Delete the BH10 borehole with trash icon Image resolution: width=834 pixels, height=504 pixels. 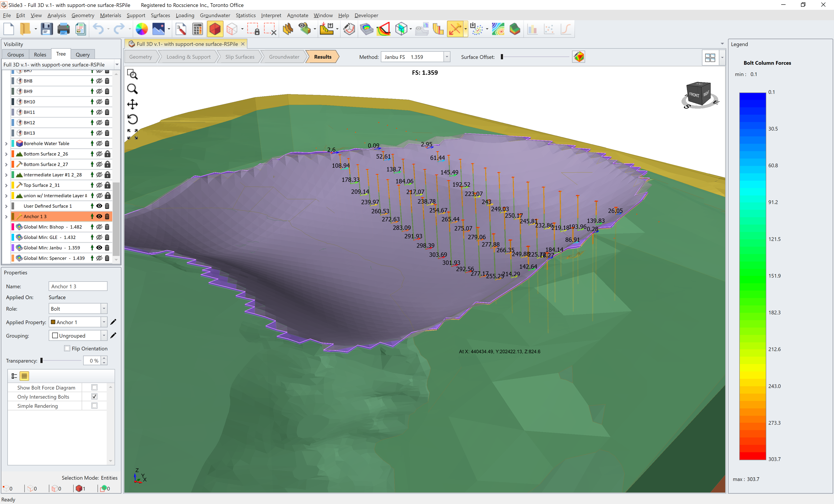[x=107, y=101]
